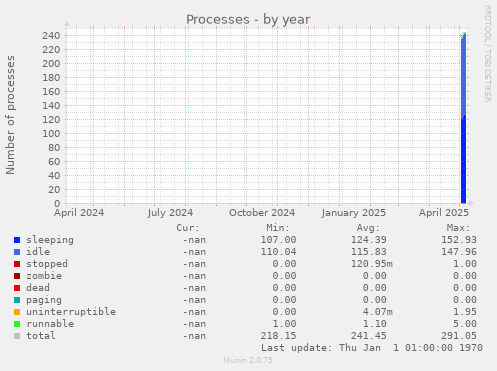Click the 120 y-axis tick label
This screenshot has width=497, height=371.
[x=51, y=120]
